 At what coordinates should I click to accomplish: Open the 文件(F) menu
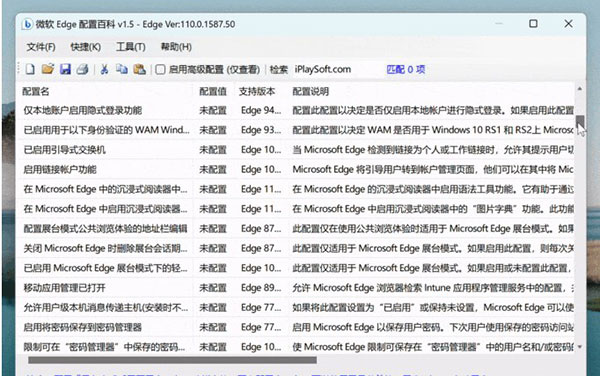click(x=41, y=47)
